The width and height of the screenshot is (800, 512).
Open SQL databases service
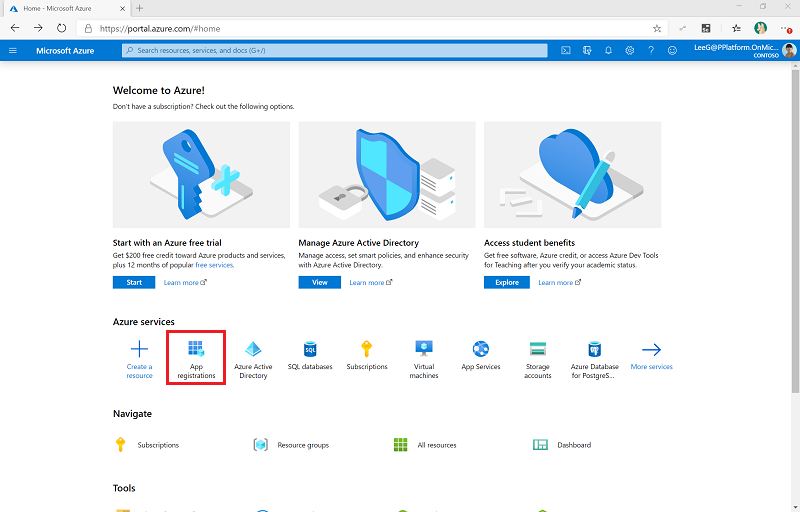click(x=310, y=355)
